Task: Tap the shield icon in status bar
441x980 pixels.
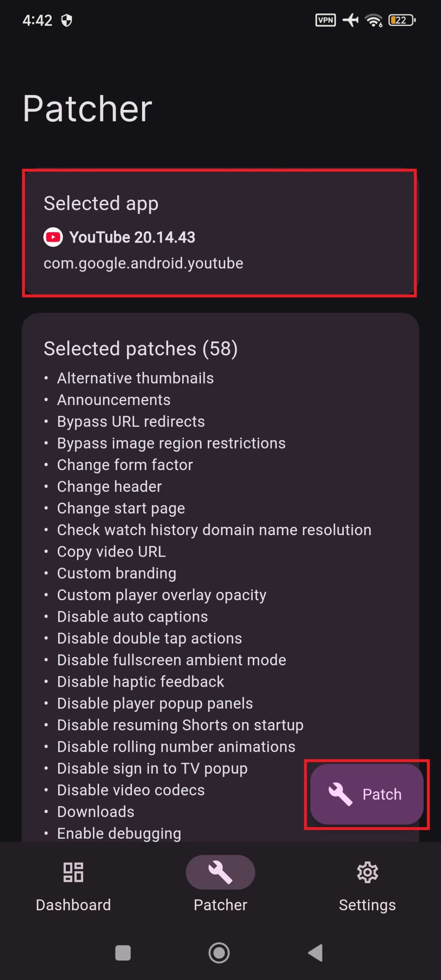Action: pos(67,20)
